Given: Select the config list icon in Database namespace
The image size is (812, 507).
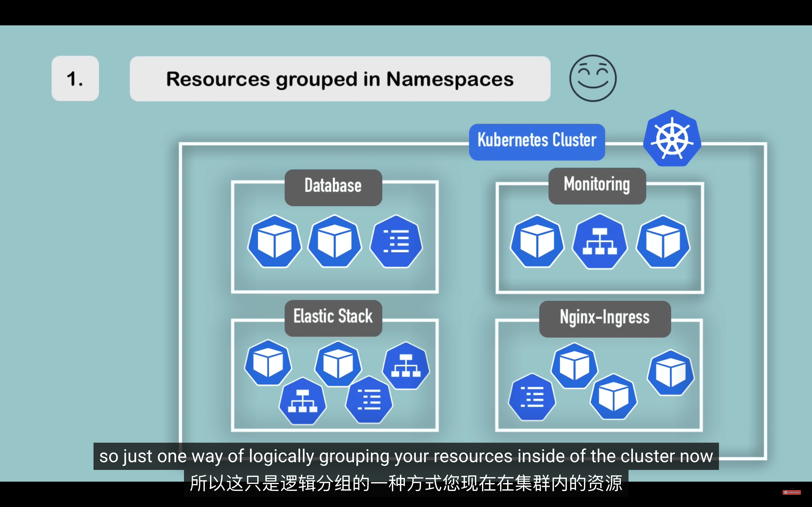Looking at the screenshot, I should pyautogui.click(x=396, y=241).
